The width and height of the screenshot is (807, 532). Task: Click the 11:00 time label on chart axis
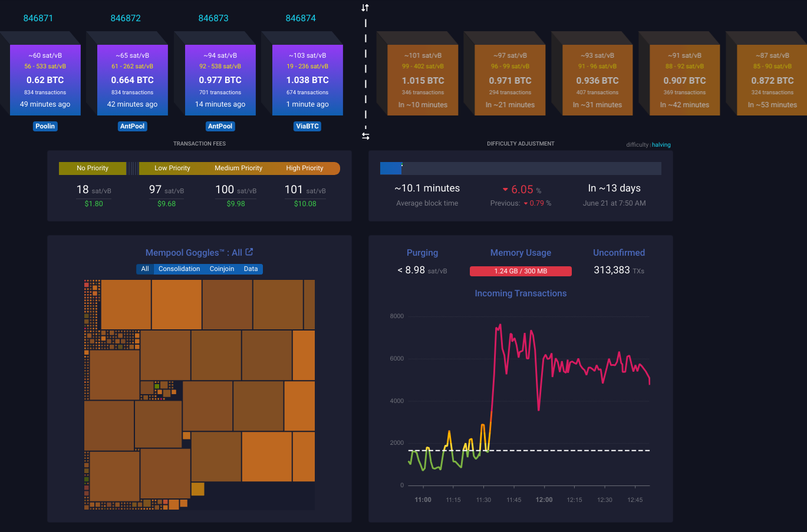(423, 500)
